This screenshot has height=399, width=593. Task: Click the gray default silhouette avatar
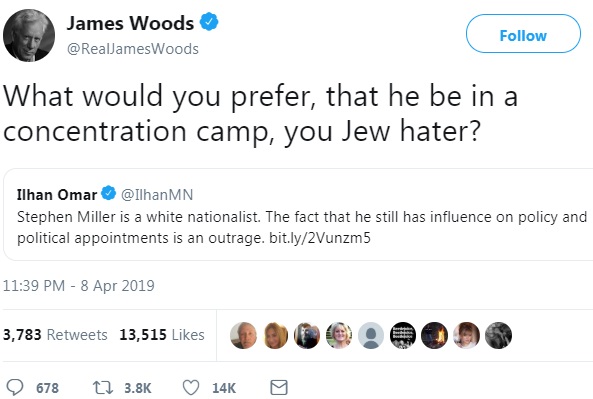point(371,335)
